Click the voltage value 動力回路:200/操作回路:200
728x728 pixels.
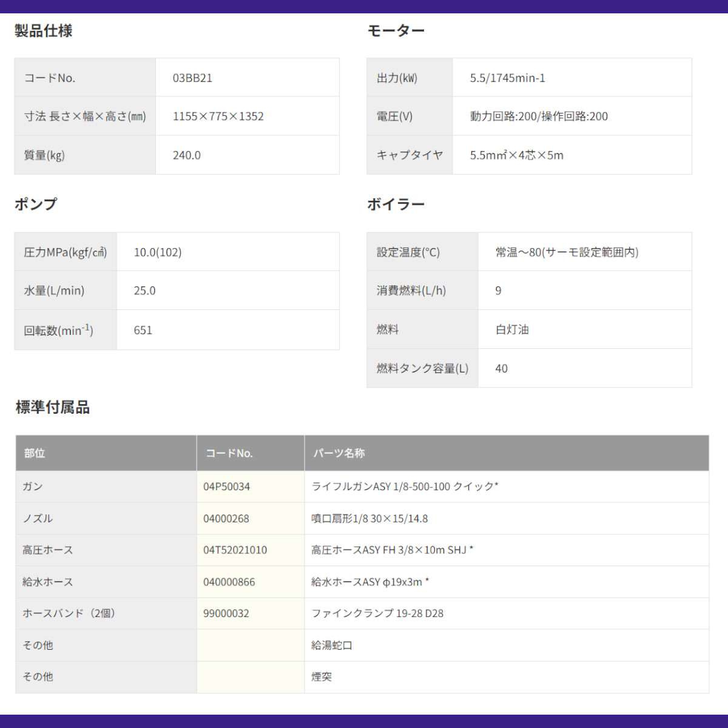click(x=539, y=116)
